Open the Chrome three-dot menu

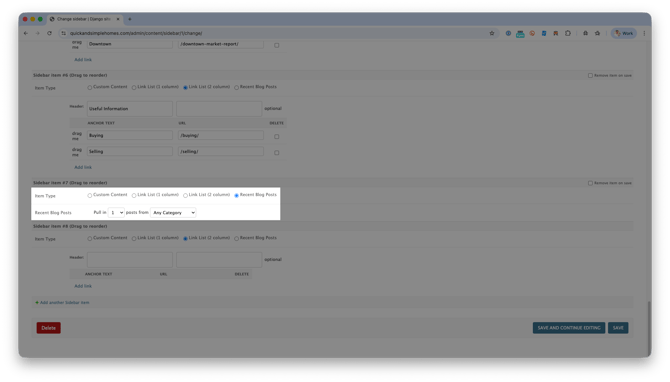coord(644,33)
